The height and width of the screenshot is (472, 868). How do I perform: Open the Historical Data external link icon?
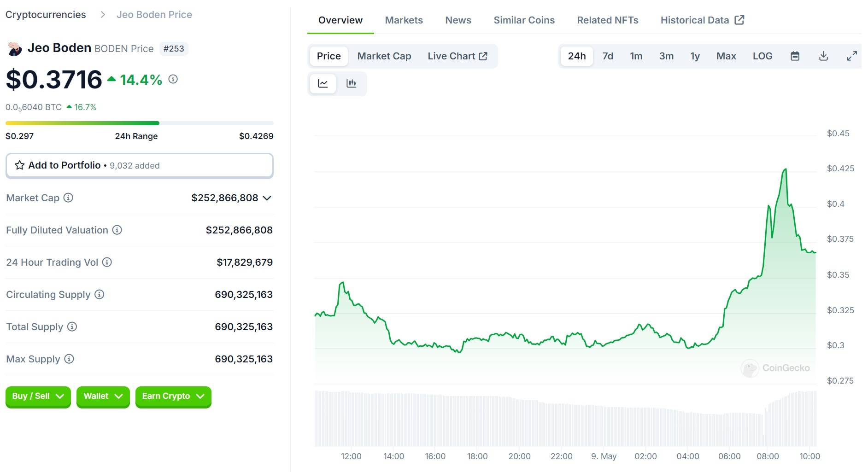(x=739, y=20)
